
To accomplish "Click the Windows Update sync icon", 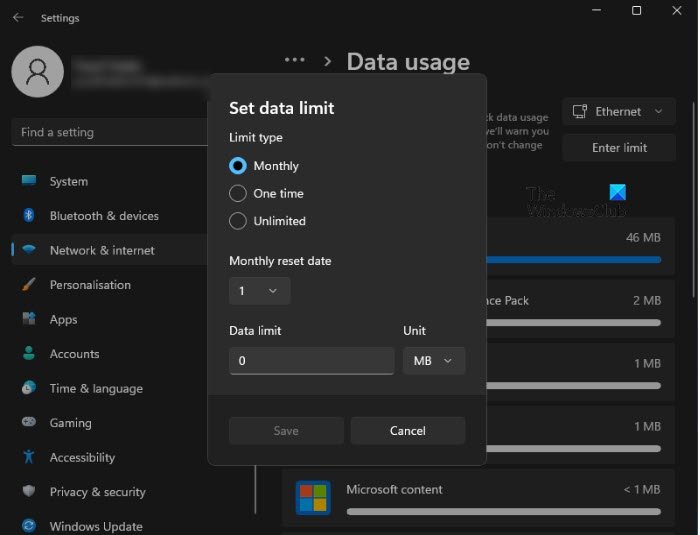I will tap(29, 526).
